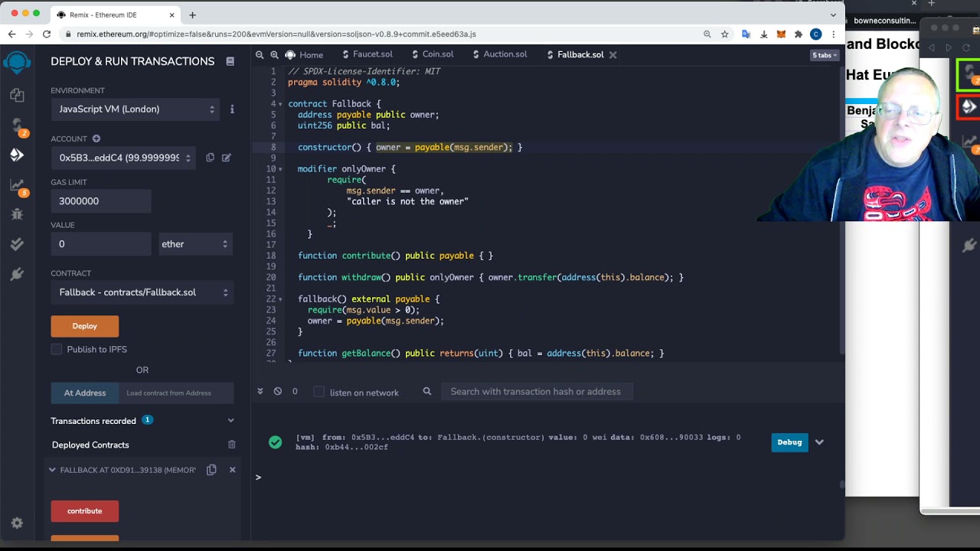Zoom out the editor font
Screen dimensions: 980x551
tap(260, 55)
